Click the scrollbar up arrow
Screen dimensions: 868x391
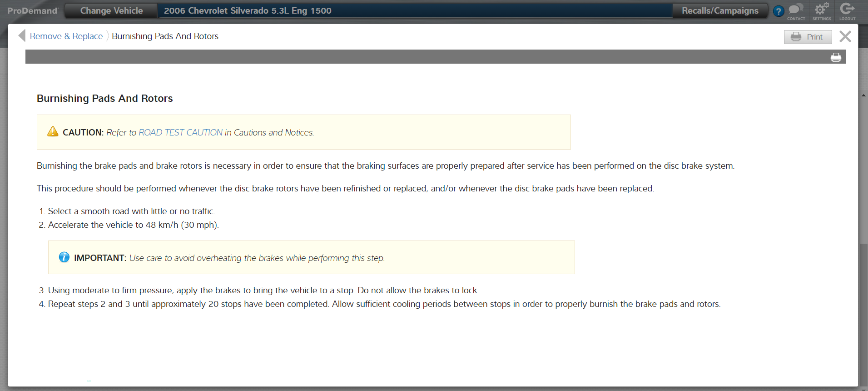tap(863, 96)
